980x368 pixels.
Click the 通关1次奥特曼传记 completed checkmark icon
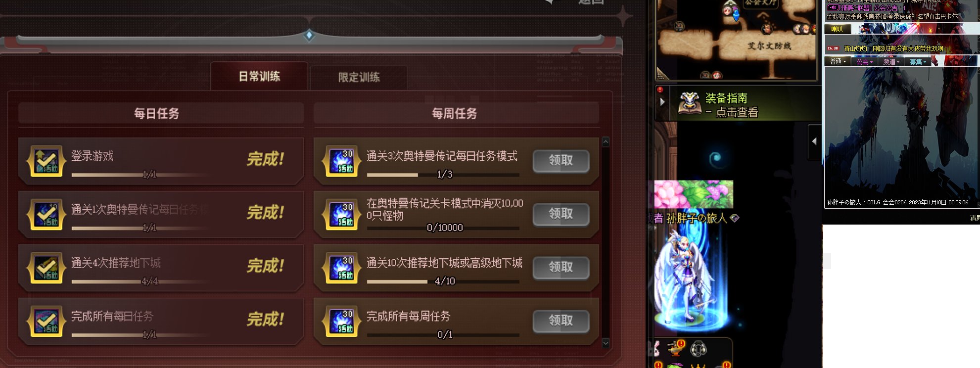(47, 214)
